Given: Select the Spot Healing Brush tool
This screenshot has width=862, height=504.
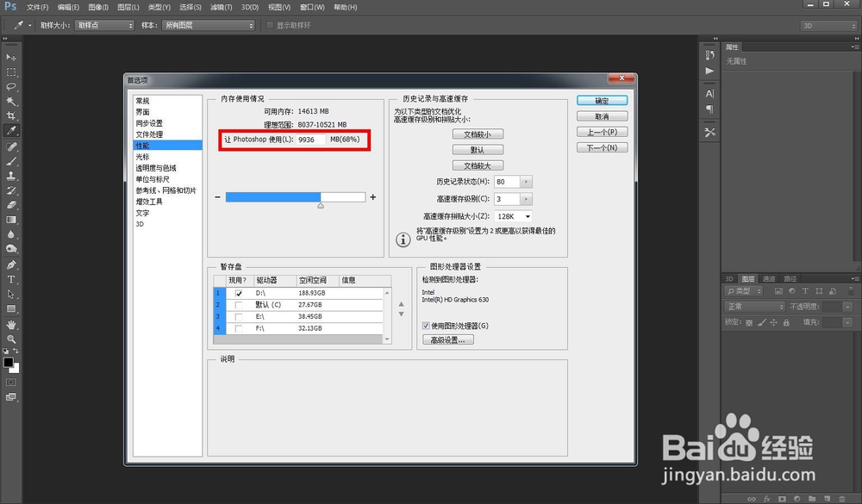Looking at the screenshot, I should (11, 146).
